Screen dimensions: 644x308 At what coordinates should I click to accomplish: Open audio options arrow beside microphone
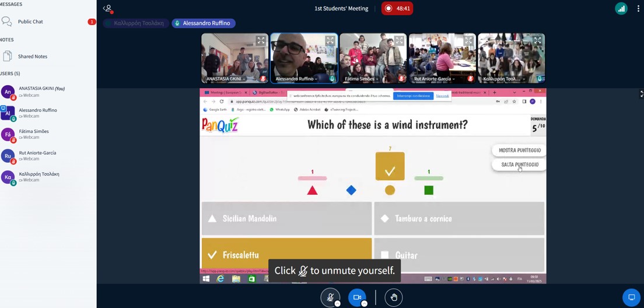(337, 303)
